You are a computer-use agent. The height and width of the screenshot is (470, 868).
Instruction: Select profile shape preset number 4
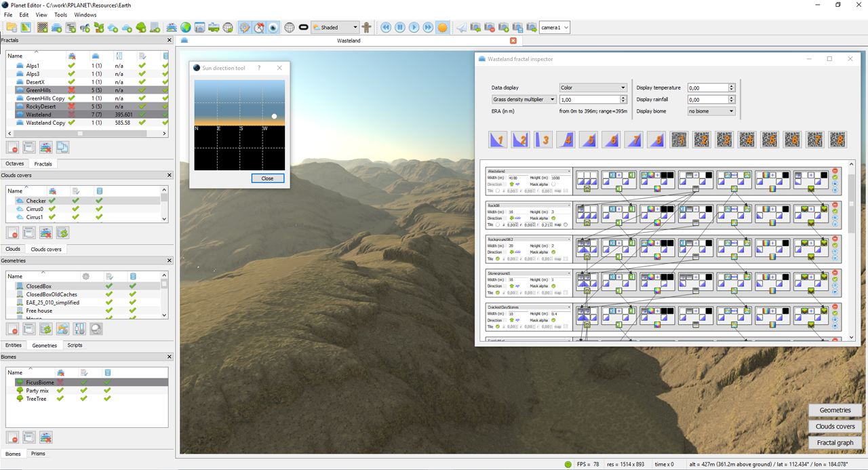coord(566,140)
